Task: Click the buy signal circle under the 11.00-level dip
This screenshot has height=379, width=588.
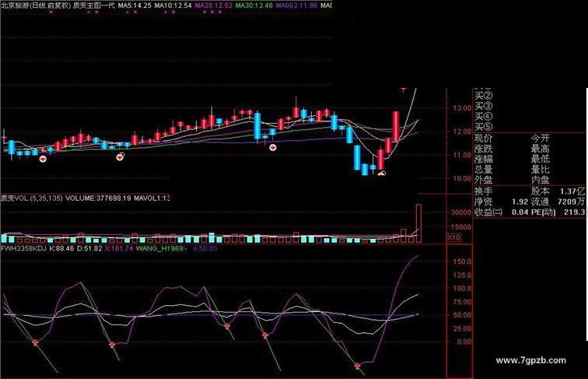Action: 273,147
